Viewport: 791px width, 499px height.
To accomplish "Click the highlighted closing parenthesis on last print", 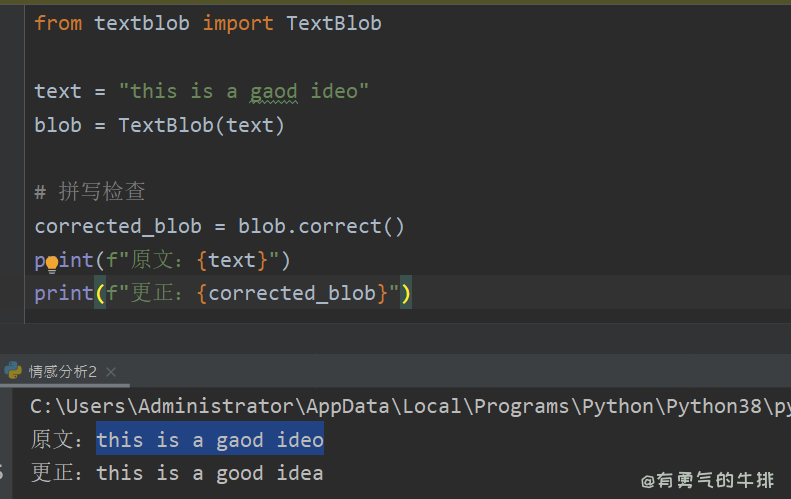I will pyautogui.click(x=406, y=294).
